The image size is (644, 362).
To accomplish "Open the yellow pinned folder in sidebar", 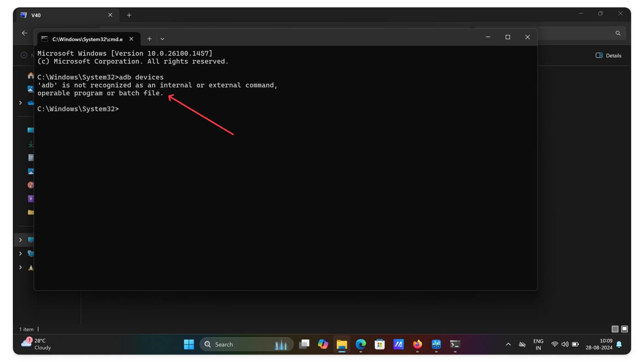I will point(30,213).
